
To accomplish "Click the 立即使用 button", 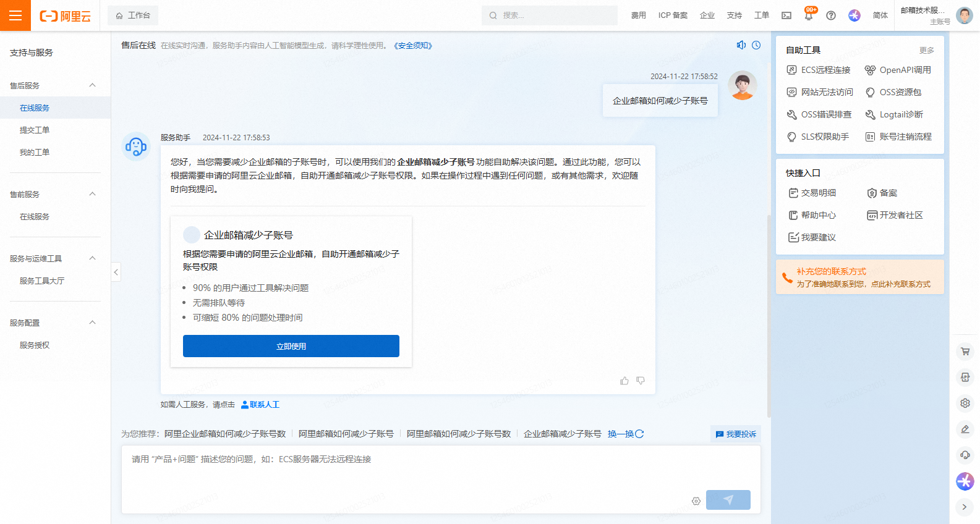I will click(291, 346).
